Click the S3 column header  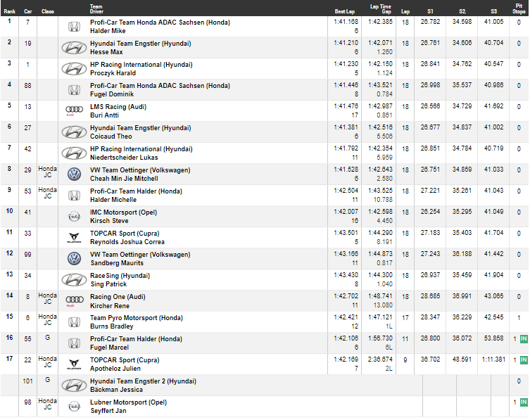[494, 11]
